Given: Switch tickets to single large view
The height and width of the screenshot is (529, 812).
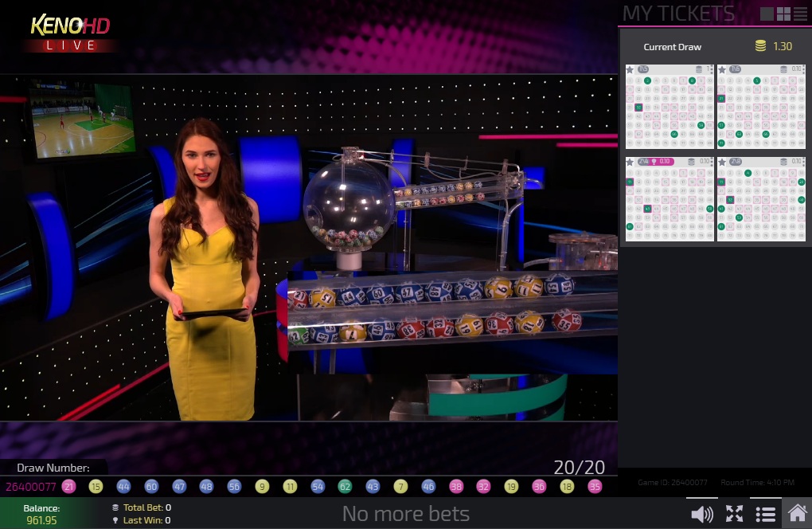Looking at the screenshot, I should pyautogui.click(x=767, y=14).
